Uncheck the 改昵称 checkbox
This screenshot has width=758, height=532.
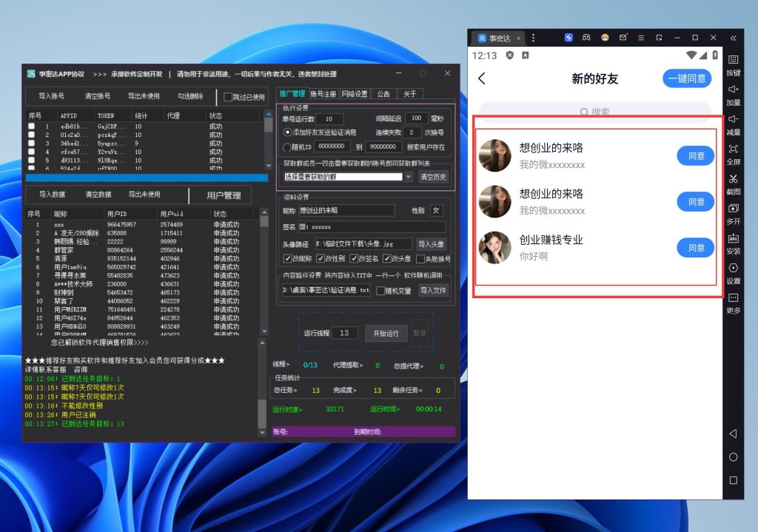pyautogui.click(x=288, y=259)
